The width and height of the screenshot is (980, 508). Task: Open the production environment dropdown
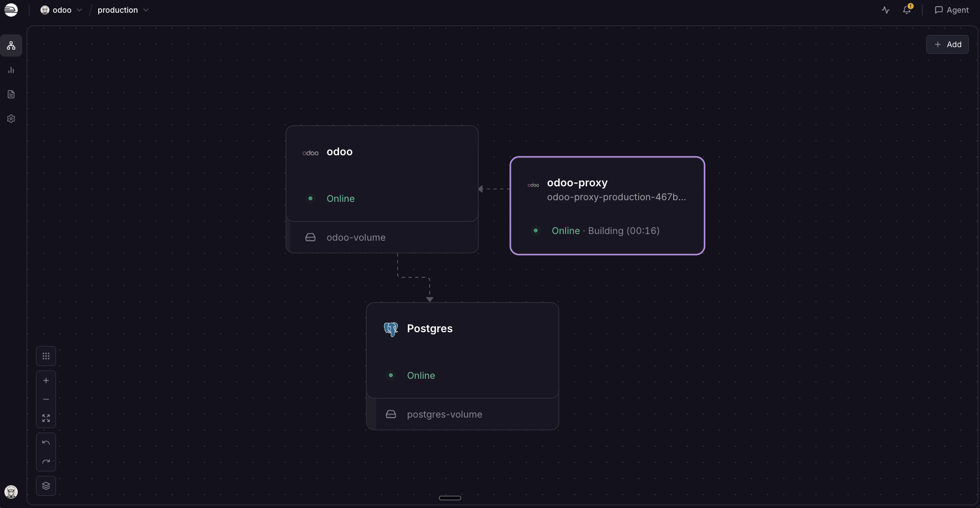click(x=123, y=10)
